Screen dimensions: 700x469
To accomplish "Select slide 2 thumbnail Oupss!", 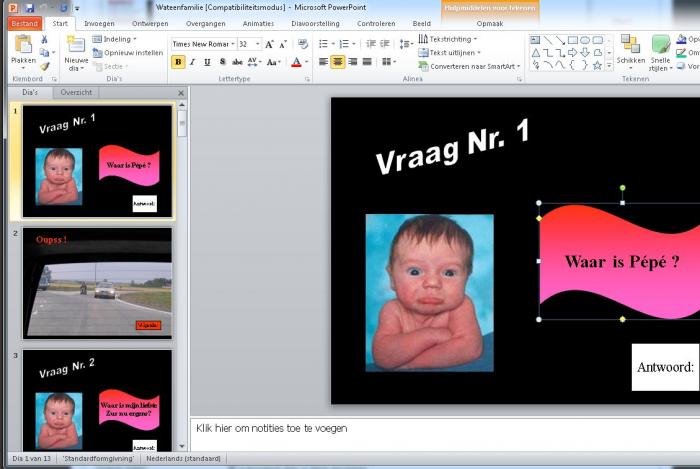I will (x=97, y=283).
